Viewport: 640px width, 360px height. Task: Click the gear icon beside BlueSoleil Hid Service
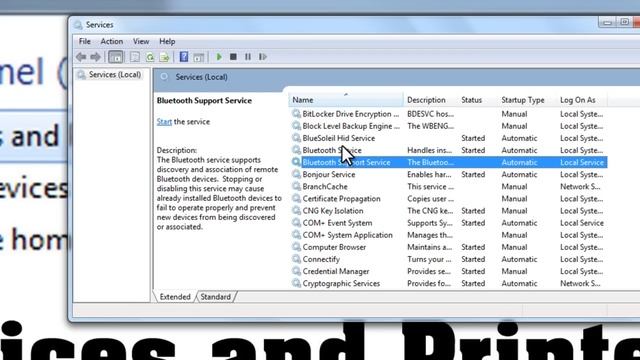coord(296,138)
